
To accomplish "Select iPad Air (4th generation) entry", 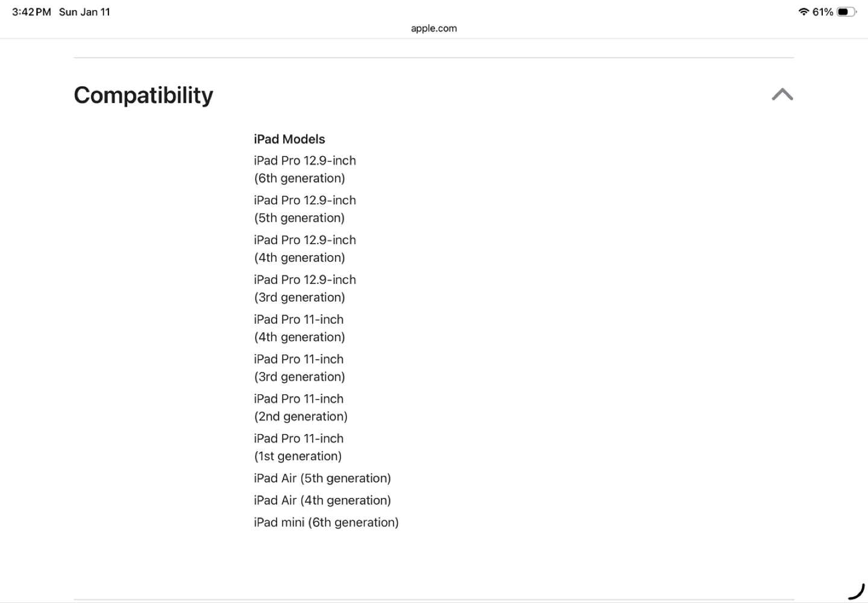I will [322, 500].
